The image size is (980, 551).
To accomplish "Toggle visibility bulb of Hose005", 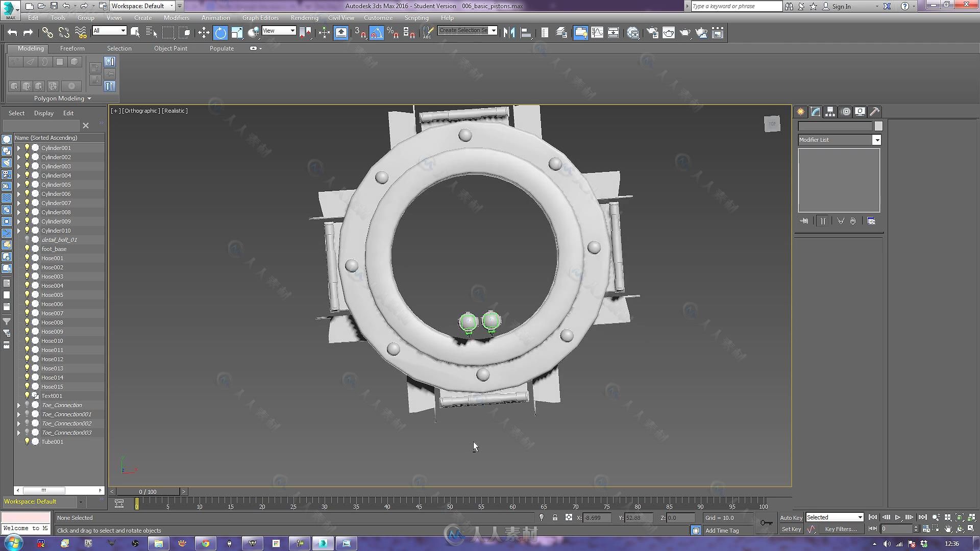I will 27,294.
